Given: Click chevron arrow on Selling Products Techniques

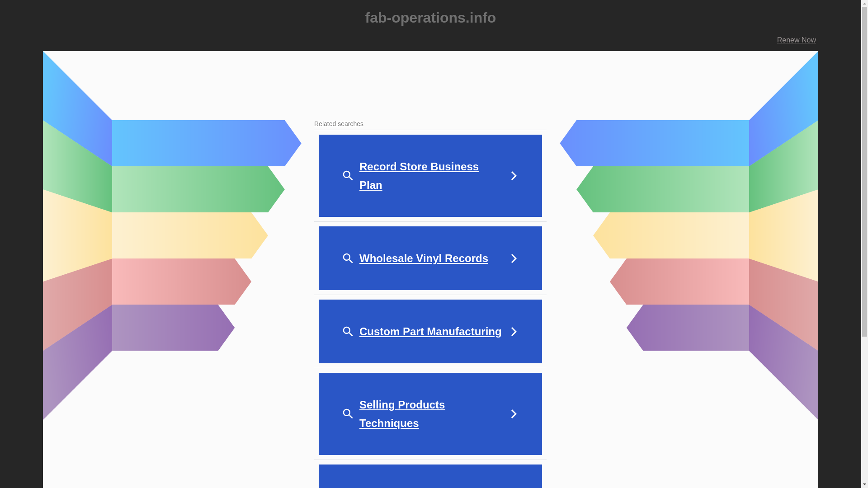Looking at the screenshot, I should tap(514, 414).
